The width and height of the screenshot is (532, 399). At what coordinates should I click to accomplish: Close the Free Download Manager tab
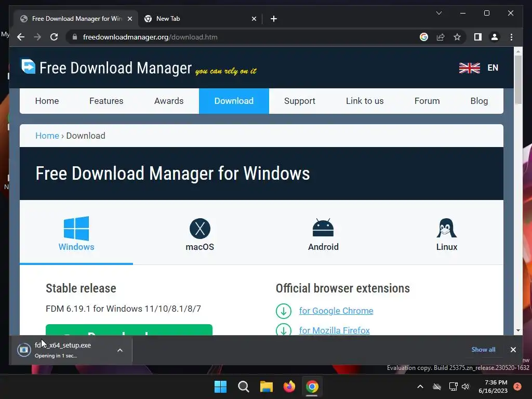pos(129,19)
